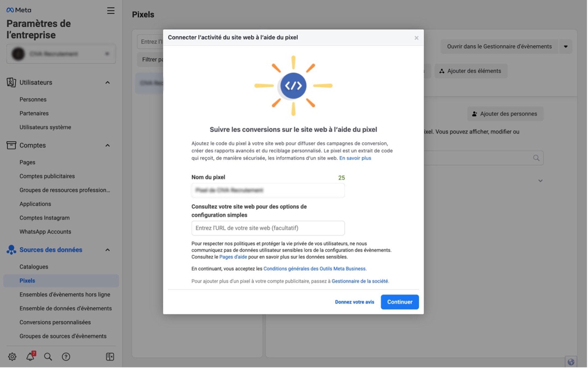
Task: Open the help question mark icon
Action: coord(66,356)
